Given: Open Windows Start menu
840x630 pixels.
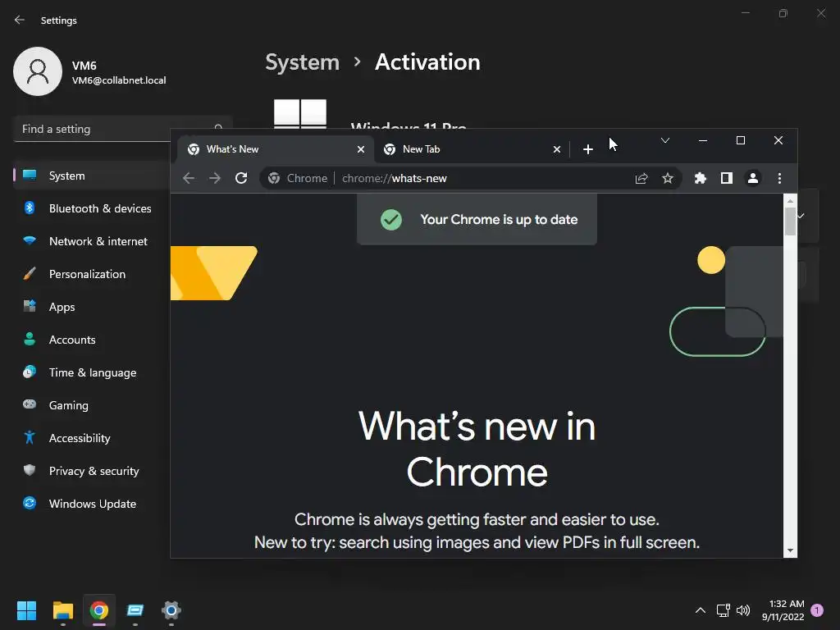Looking at the screenshot, I should pyautogui.click(x=26, y=610).
